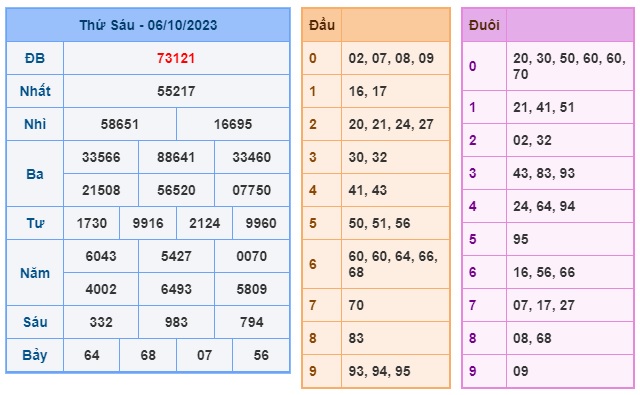Select second prize number 58651

[120, 124]
